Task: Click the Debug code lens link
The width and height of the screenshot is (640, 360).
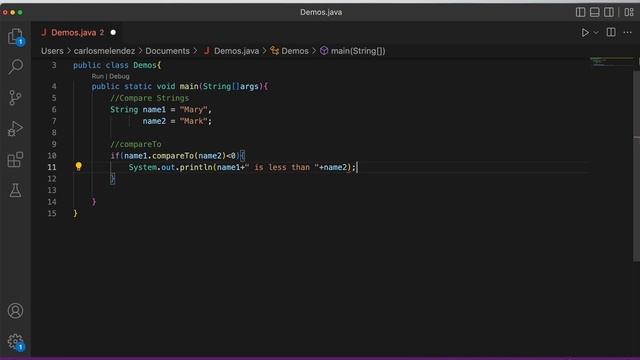Action: click(119, 76)
